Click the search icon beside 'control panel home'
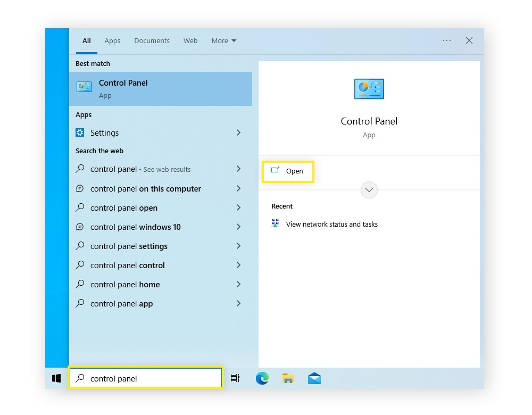Screen dimensions: 532x415 [x=80, y=284]
